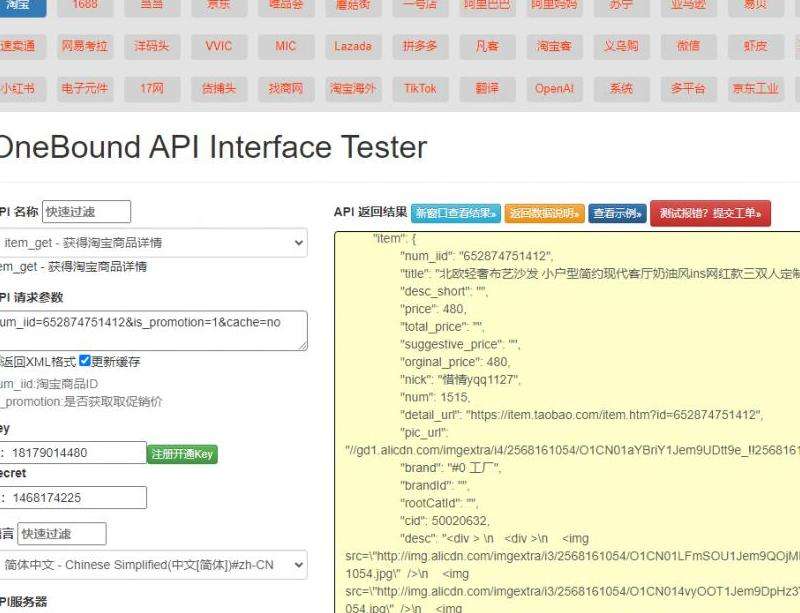Switch to the OpenAI tab
The height and width of the screenshot is (613, 800).
pyautogui.click(x=554, y=89)
